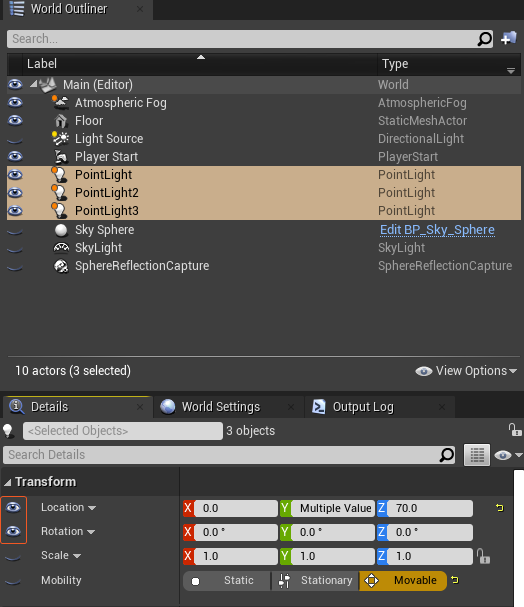Collapse the Main (Editor) world tree
The width and height of the screenshot is (524, 607).
(34, 84)
